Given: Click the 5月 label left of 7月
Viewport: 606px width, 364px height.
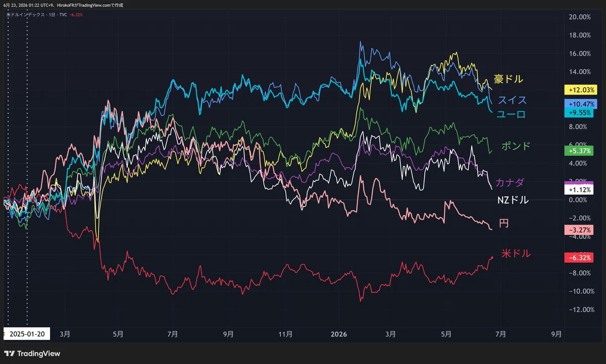Looking at the screenshot, I should click(x=117, y=334).
